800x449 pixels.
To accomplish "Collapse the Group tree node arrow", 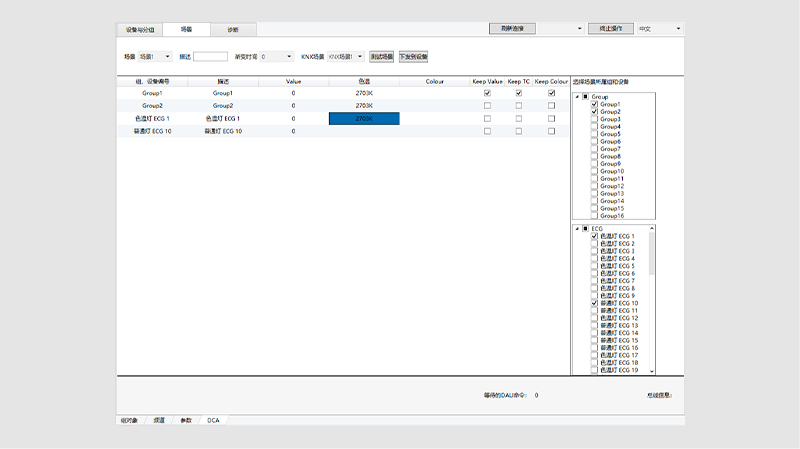I will [576, 97].
